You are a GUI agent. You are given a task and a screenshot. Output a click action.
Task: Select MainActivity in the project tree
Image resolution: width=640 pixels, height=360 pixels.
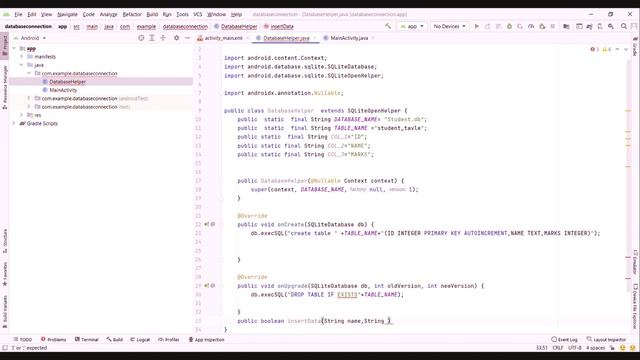tap(63, 90)
